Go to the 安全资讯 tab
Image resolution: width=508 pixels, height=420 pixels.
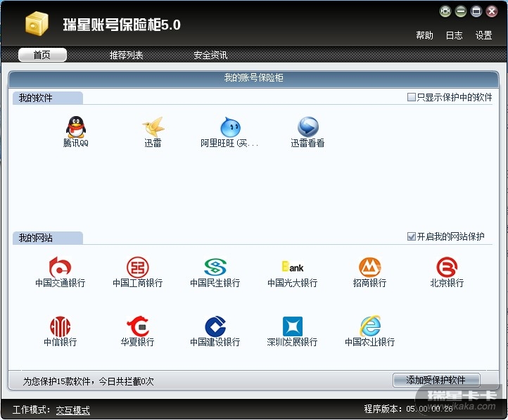point(210,55)
